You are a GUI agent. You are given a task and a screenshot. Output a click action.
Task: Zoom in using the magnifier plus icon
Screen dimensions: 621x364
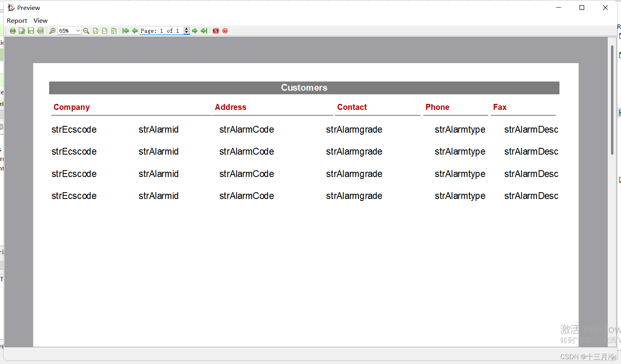[x=52, y=30]
